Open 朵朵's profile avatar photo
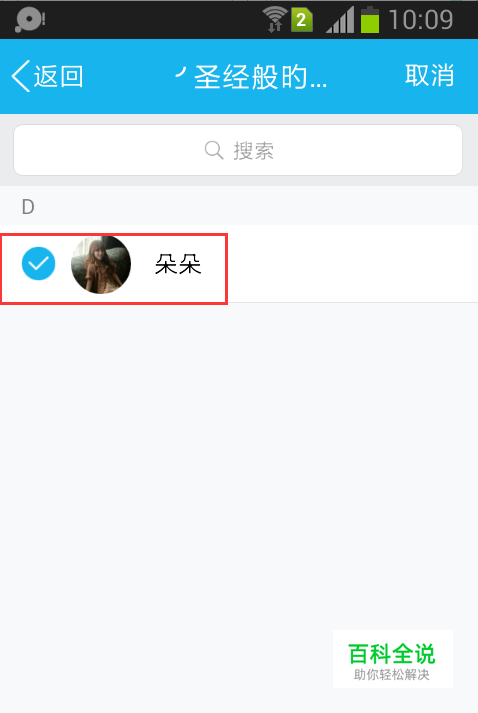This screenshot has width=478, height=713. point(101,265)
